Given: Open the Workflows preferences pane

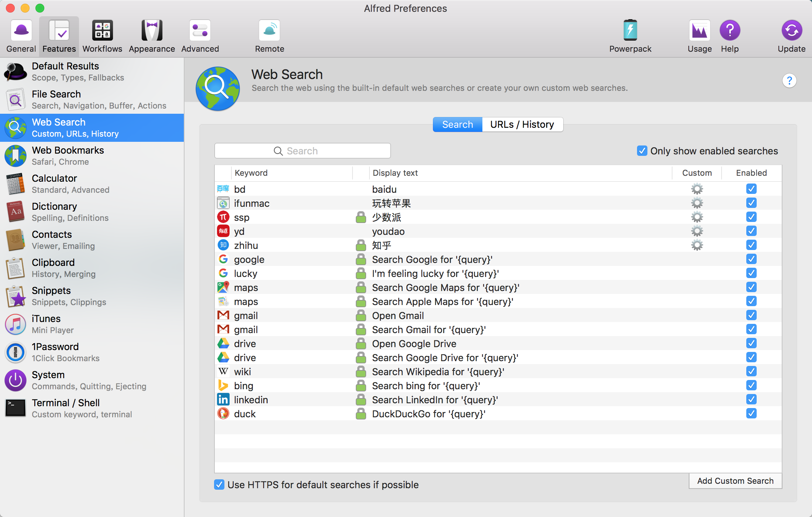Looking at the screenshot, I should pos(102,36).
